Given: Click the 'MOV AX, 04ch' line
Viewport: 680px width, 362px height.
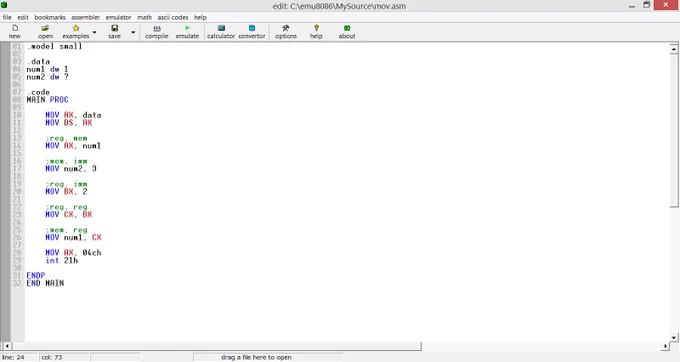Looking at the screenshot, I should click(x=73, y=253).
